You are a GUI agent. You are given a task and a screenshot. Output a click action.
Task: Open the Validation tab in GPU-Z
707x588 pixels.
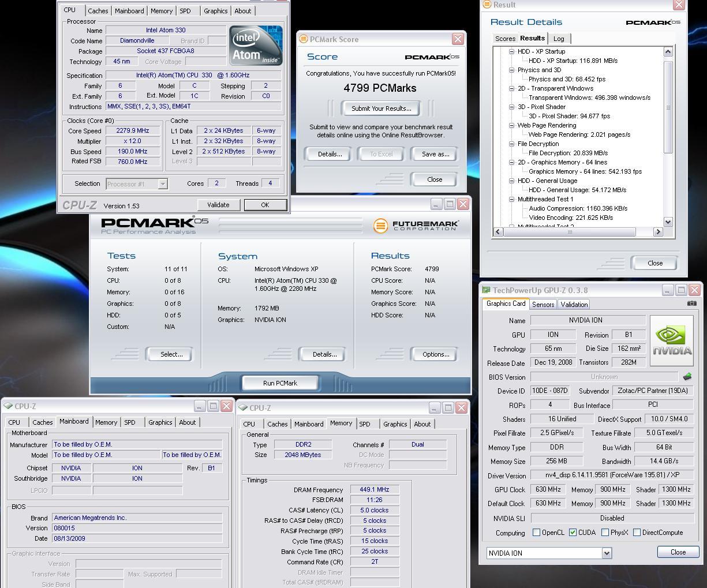574,304
